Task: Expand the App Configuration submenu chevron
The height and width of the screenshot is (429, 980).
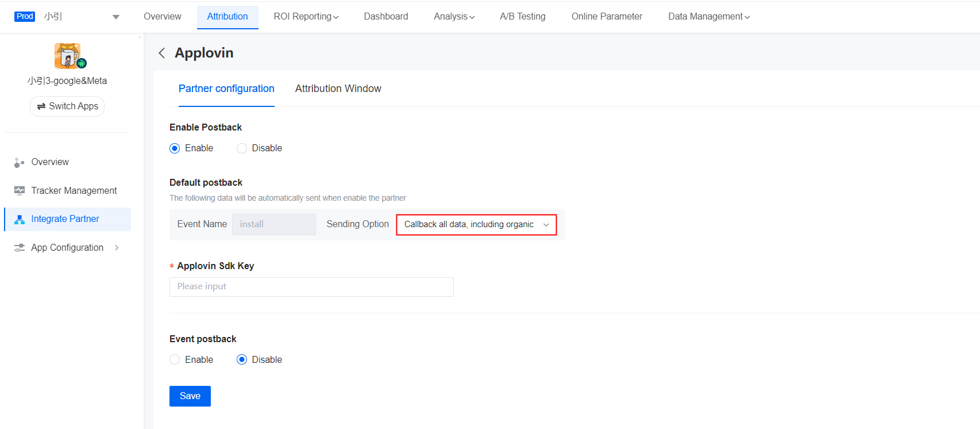Action: (117, 248)
